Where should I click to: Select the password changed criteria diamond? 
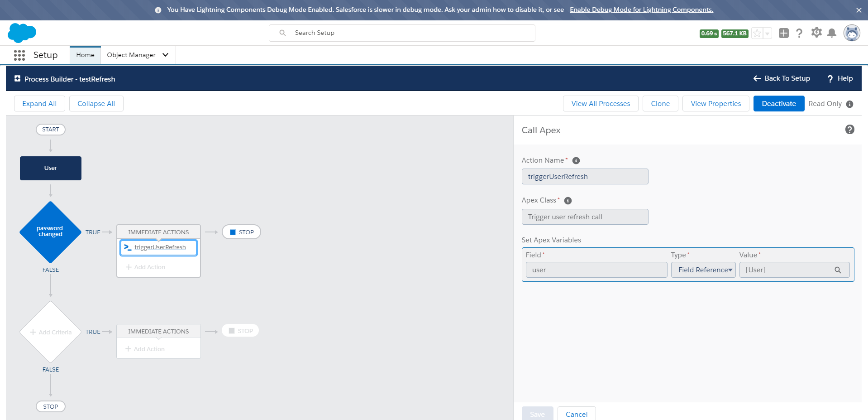tap(50, 232)
